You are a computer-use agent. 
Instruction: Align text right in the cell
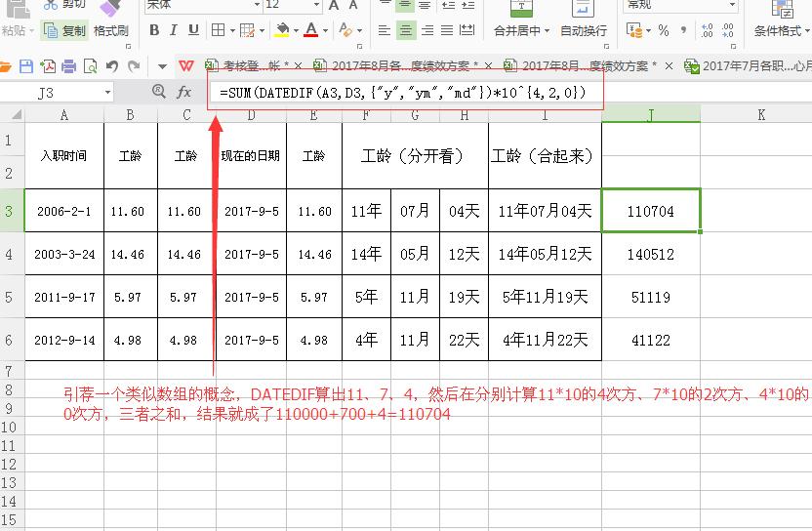pos(427,30)
